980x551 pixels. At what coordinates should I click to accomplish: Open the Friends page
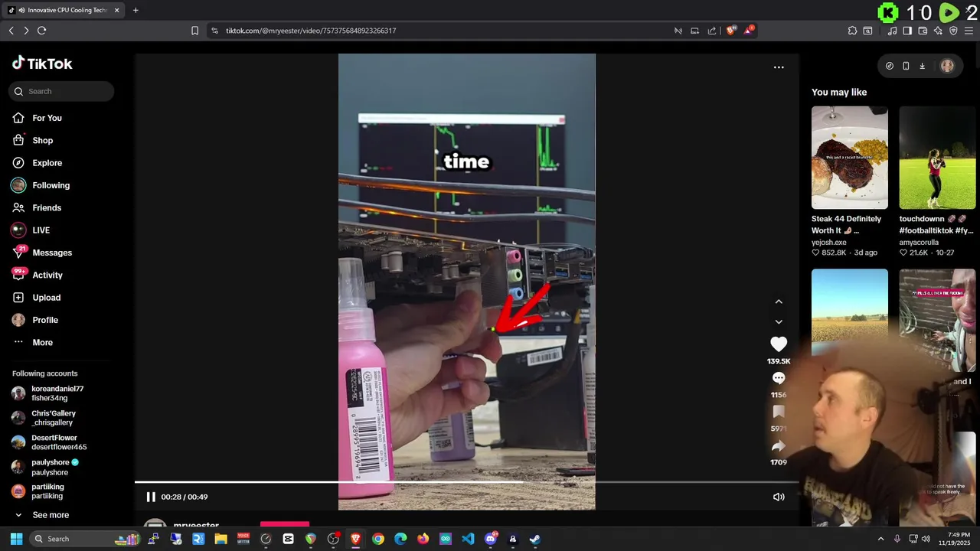coord(46,207)
